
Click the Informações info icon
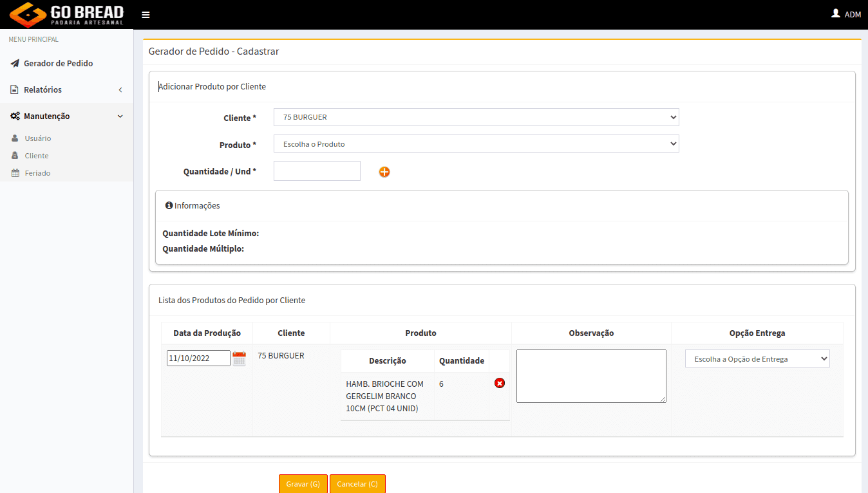(x=169, y=205)
